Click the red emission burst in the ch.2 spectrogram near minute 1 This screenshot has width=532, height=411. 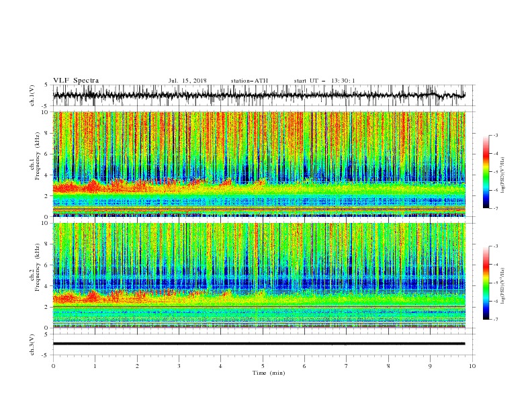(91, 297)
